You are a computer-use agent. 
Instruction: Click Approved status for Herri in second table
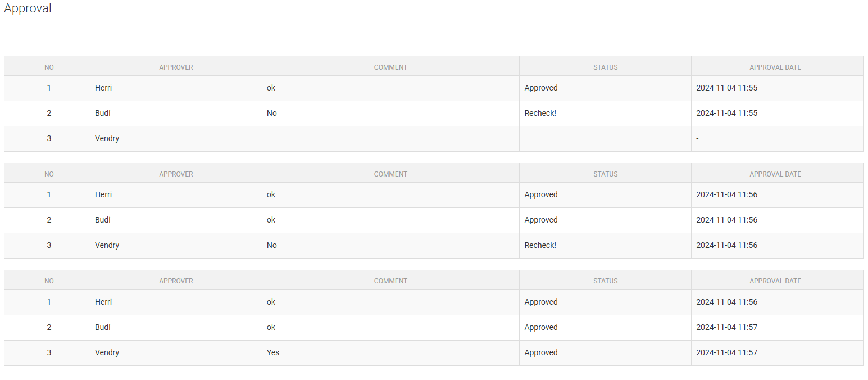[541, 194]
